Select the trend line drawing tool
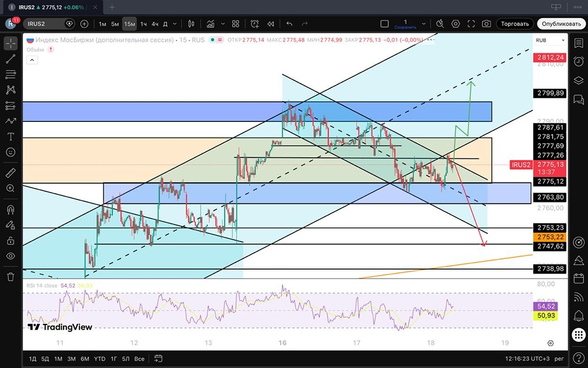 [x=11, y=59]
